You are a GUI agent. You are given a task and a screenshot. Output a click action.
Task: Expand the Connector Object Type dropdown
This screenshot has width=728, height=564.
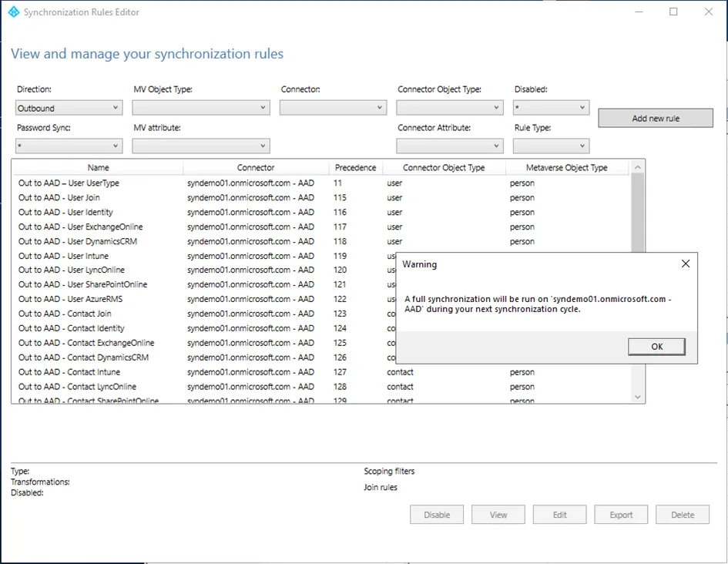pyautogui.click(x=449, y=108)
